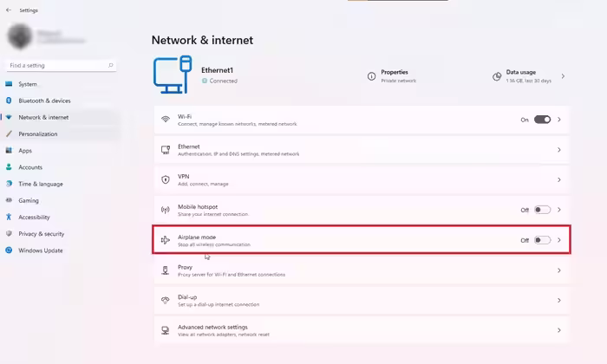Click the Advanced network settings icon
The width and height of the screenshot is (607, 364).
166,330
